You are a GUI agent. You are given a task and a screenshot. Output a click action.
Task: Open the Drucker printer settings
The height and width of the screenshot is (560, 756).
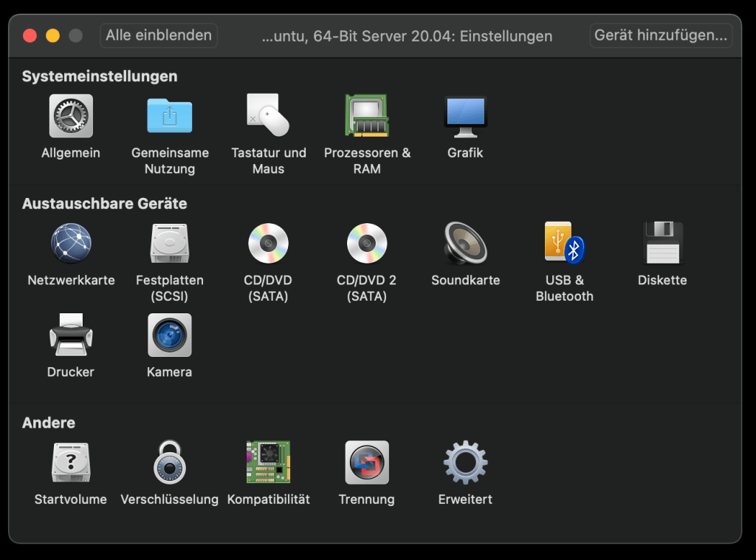[x=71, y=335]
